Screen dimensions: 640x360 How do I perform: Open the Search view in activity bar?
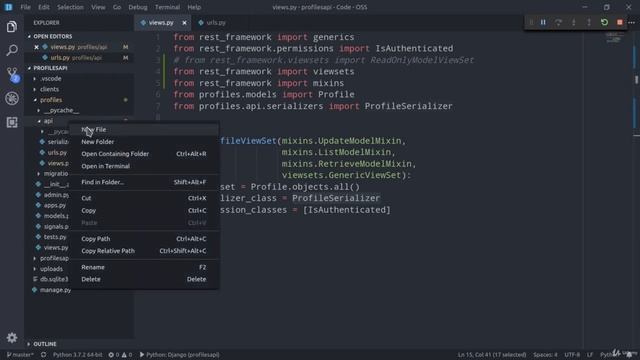point(12,50)
